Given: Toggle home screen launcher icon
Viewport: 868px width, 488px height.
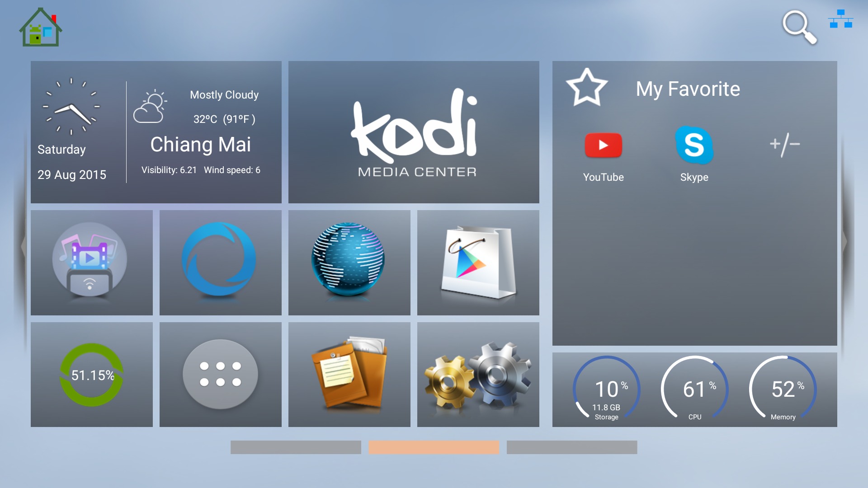Looking at the screenshot, I should 42,28.
